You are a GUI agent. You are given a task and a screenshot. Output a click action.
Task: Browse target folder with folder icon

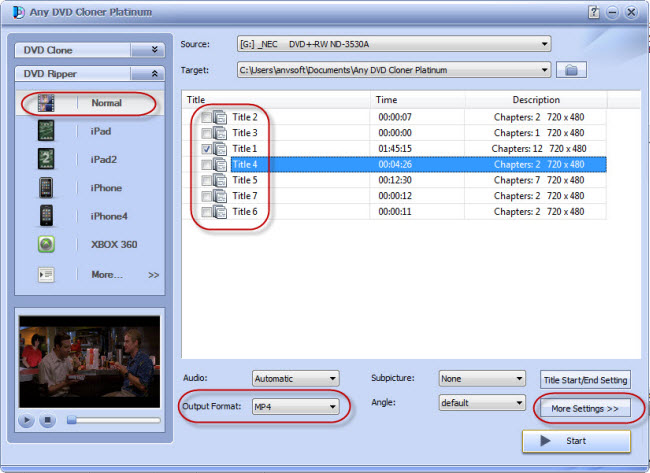571,70
